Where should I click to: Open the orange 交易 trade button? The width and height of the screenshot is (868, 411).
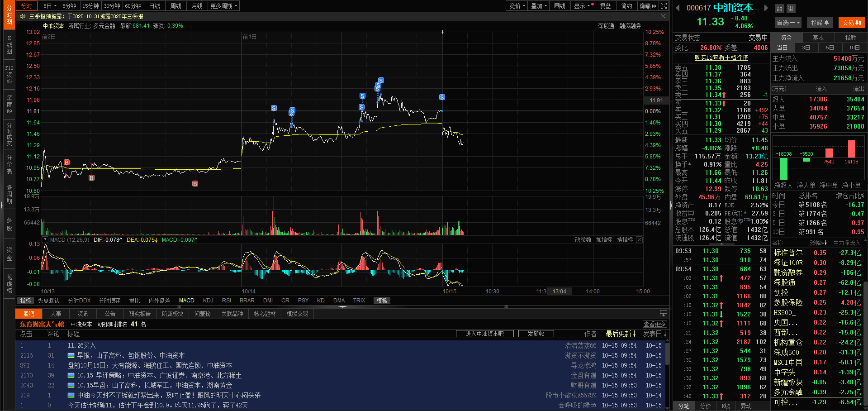pos(852,23)
